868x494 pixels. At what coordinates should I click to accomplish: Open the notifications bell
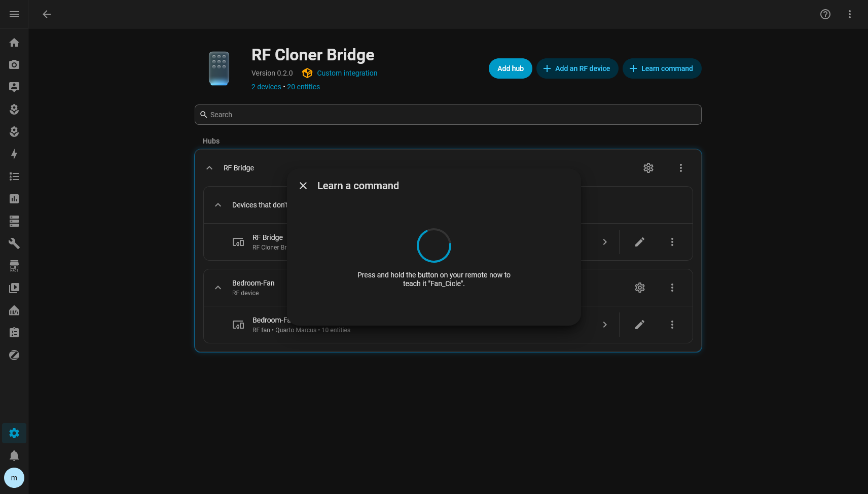[14, 455]
